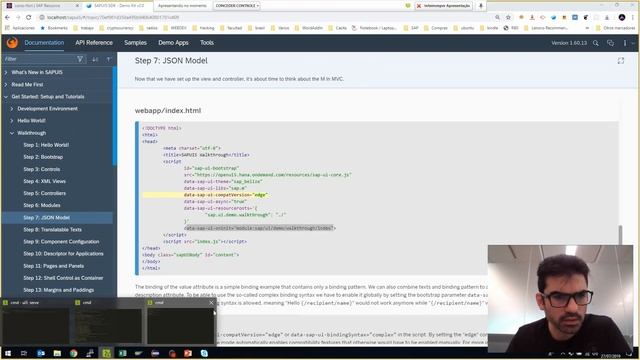Expand the What's New in SAPUI5 node
This screenshot has height=360, width=640.
(x=6, y=72)
